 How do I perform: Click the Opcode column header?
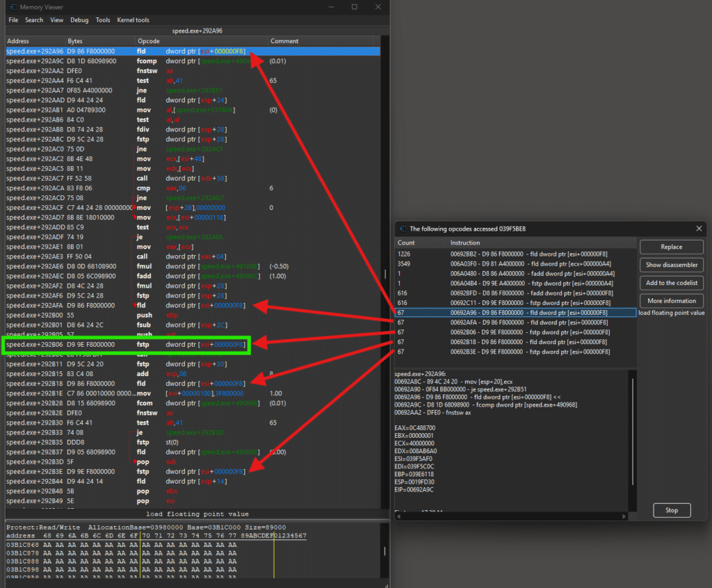click(149, 41)
